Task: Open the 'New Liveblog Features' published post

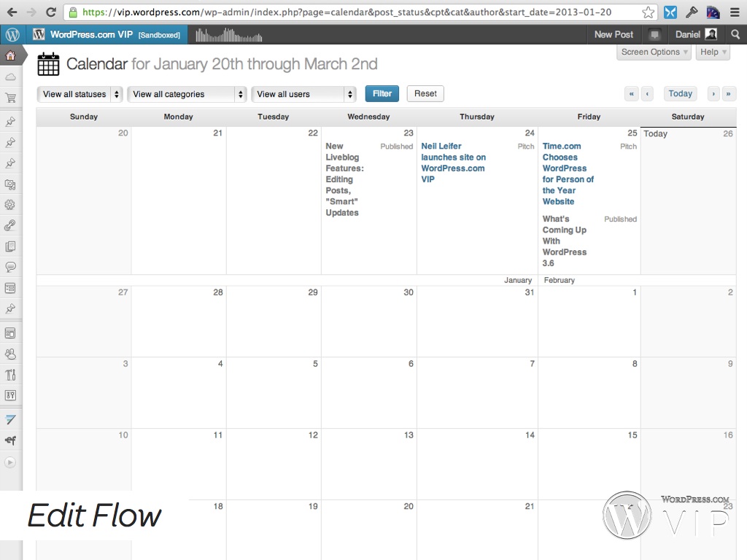Action: tap(344, 179)
